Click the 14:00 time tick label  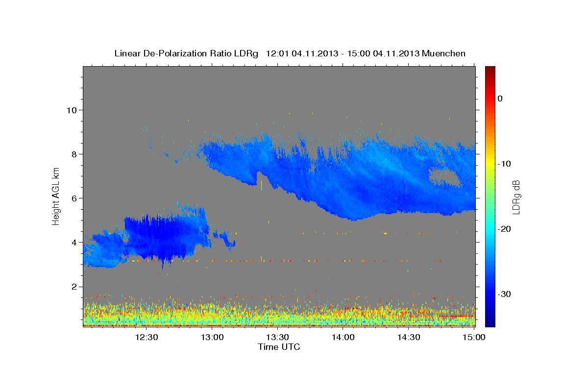point(343,337)
